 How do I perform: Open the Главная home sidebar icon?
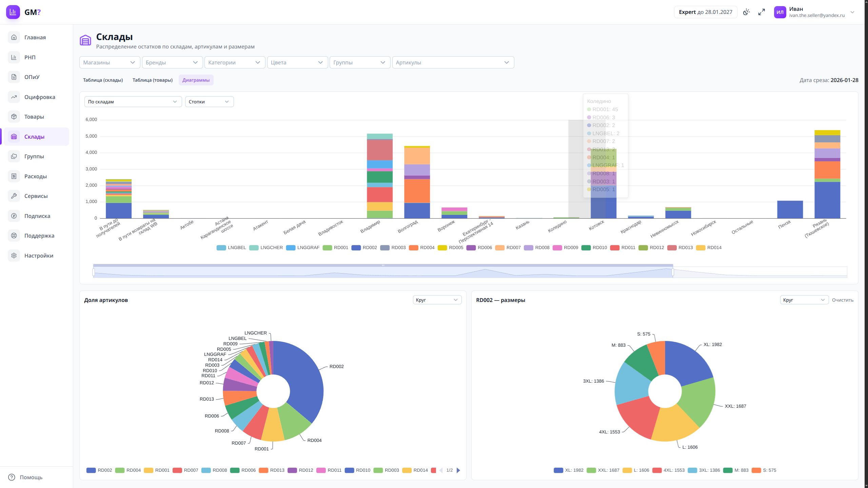coord(14,37)
